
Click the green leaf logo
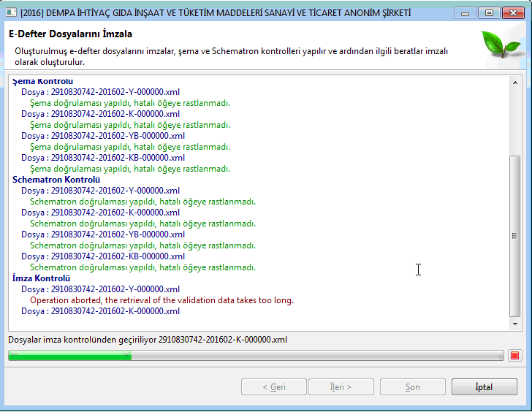[x=501, y=47]
